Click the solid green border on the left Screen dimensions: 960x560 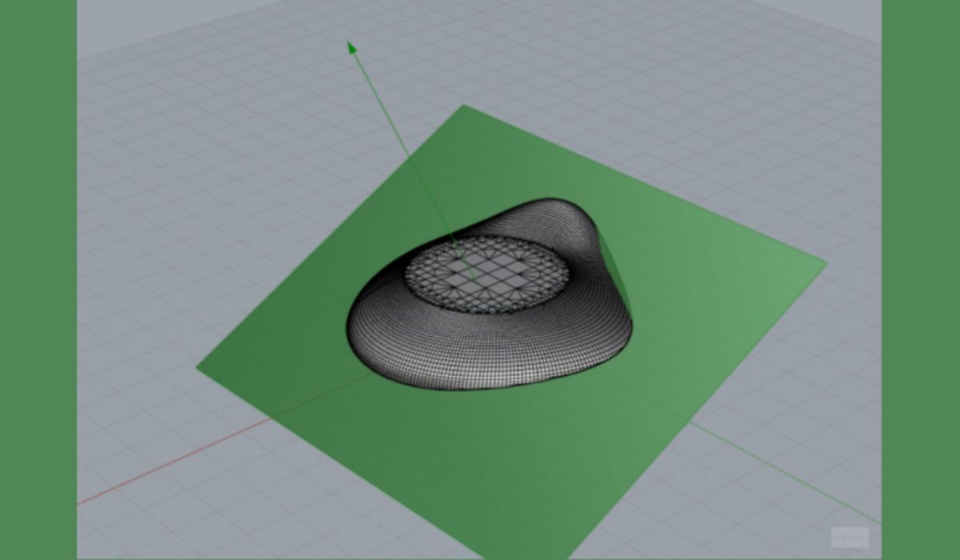click(38, 280)
